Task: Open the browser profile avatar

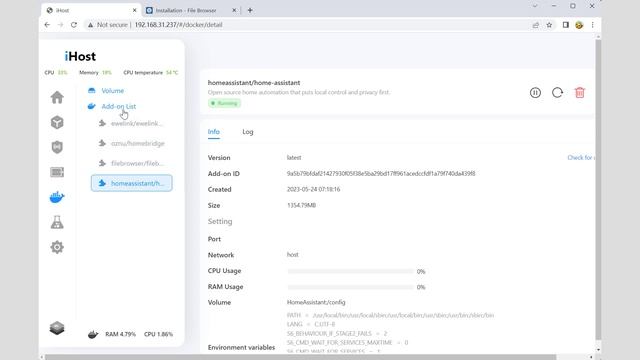Action: (x=579, y=25)
